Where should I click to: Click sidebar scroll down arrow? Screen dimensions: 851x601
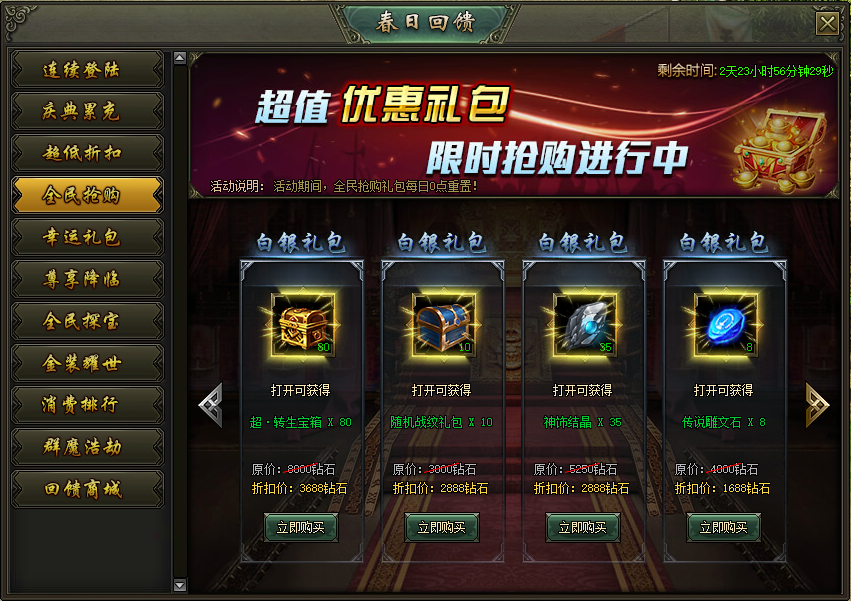coord(180,585)
